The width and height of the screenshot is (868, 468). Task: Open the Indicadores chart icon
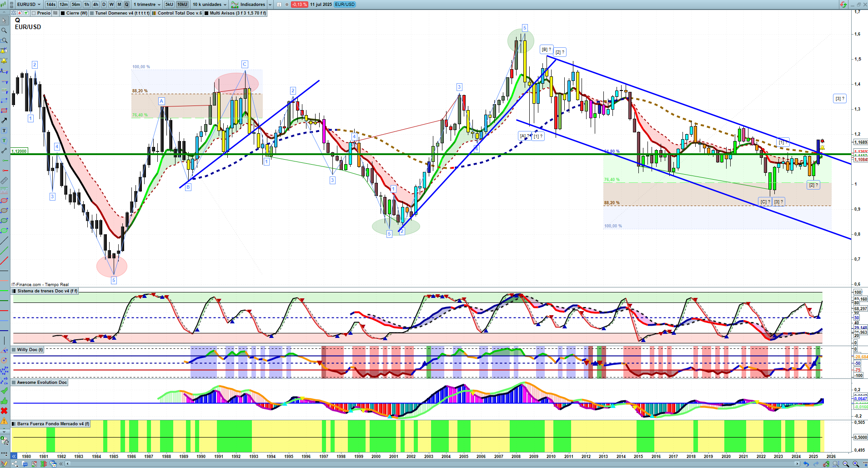tap(235, 5)
